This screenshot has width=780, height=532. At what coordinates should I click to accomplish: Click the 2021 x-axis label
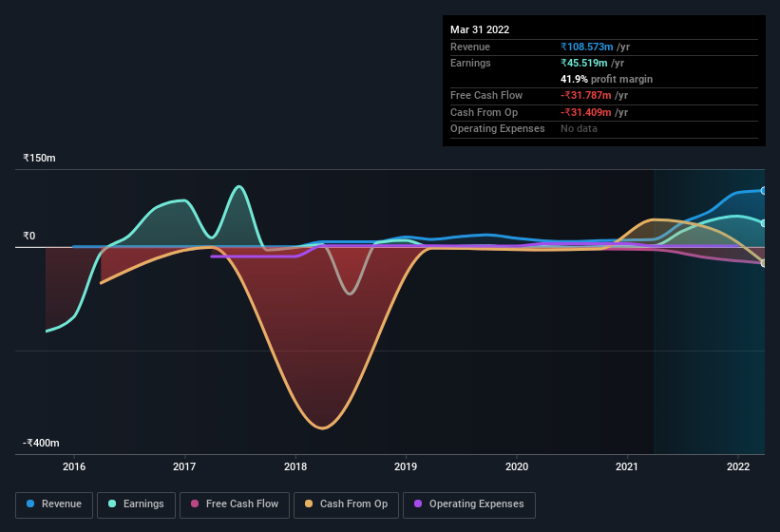coord(627,466)
